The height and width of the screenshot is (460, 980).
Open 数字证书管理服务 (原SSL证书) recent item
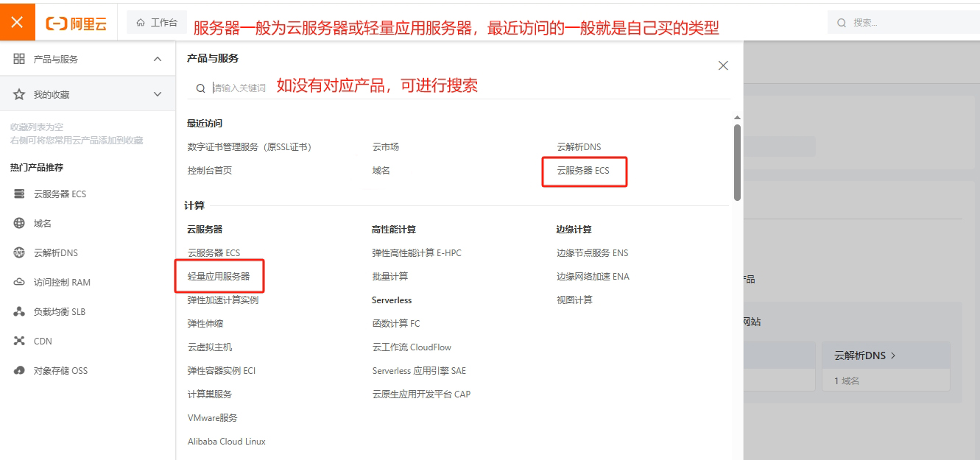point(250,147)
